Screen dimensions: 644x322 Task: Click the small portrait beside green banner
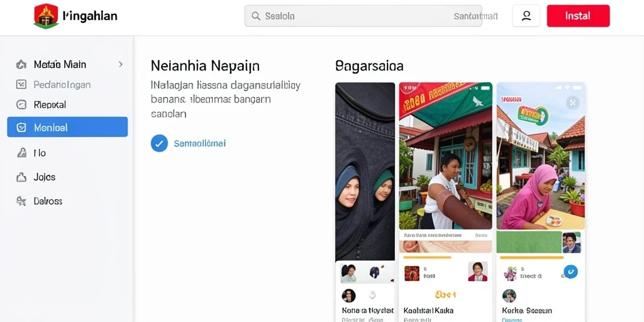[x=571, y=242]
